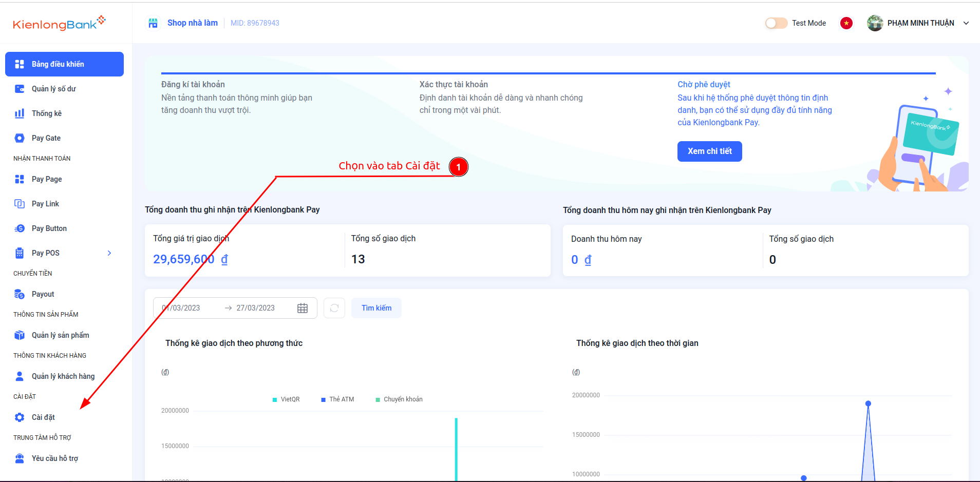Click the Test Mode label
This screenshot has width=980, height=482.
pyautogui.click(x=809, y=23)
